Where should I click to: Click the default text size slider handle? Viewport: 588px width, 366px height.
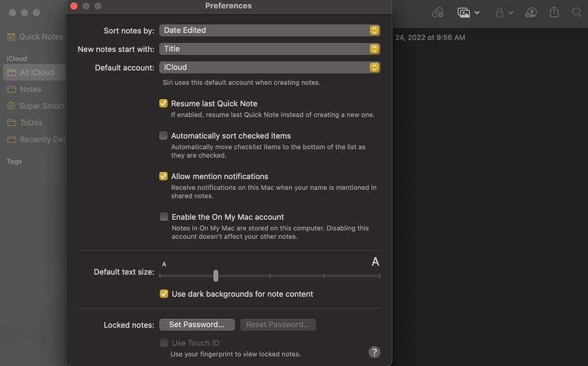click(x=215, y=275)
